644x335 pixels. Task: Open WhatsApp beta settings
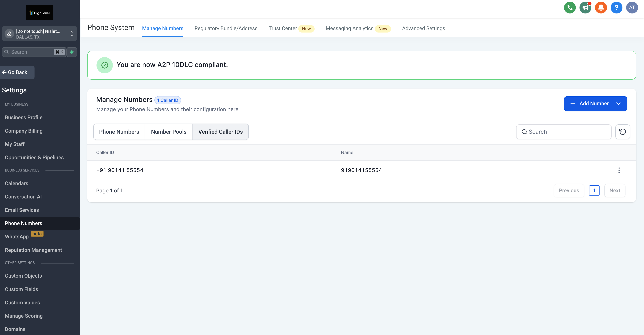[17, 237]
